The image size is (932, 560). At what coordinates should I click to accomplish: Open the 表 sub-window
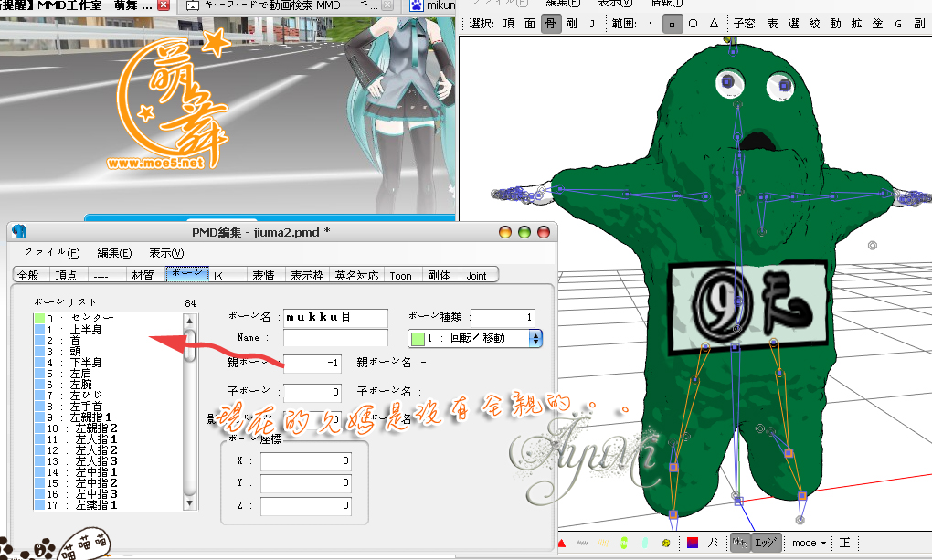[x=772, y=24]
